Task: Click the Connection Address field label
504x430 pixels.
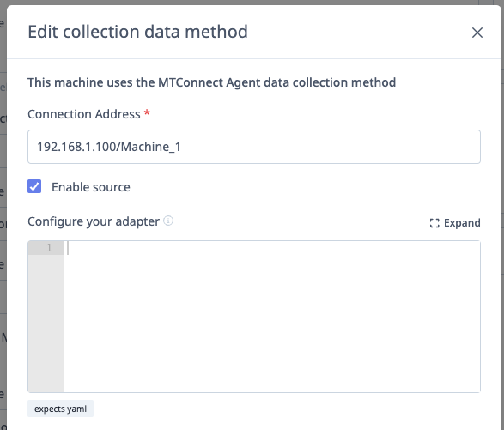Action: pos(84,114)
